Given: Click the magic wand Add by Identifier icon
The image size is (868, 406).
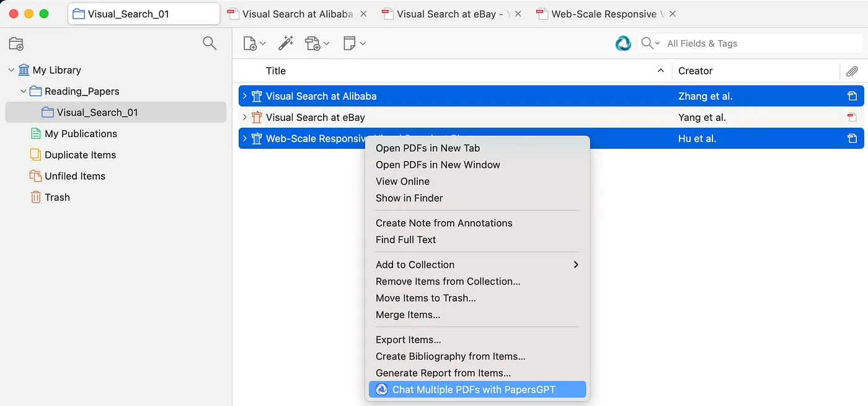Looking at the screenshot, I should [285, 43].
